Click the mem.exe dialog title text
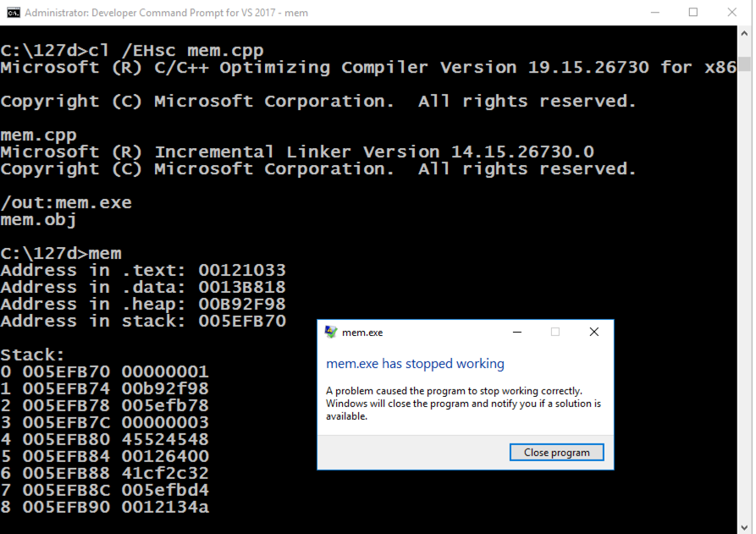 pyautogui.click(x=362, y=333)
